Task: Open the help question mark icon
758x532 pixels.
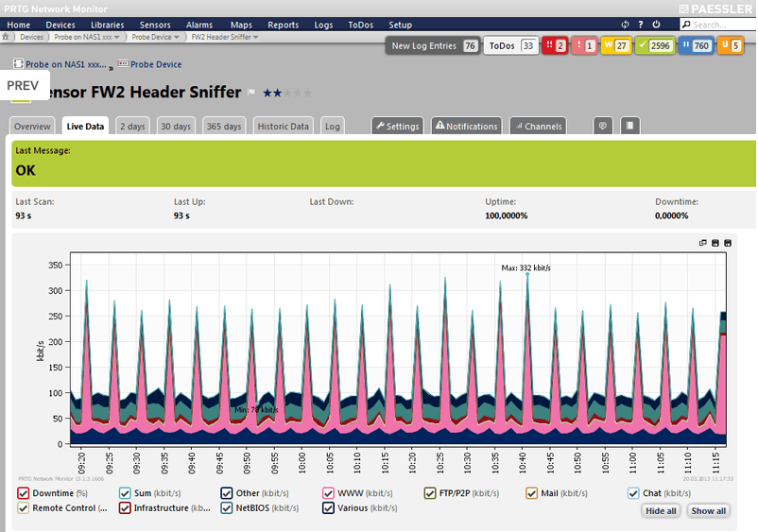Action: (641, 25)
